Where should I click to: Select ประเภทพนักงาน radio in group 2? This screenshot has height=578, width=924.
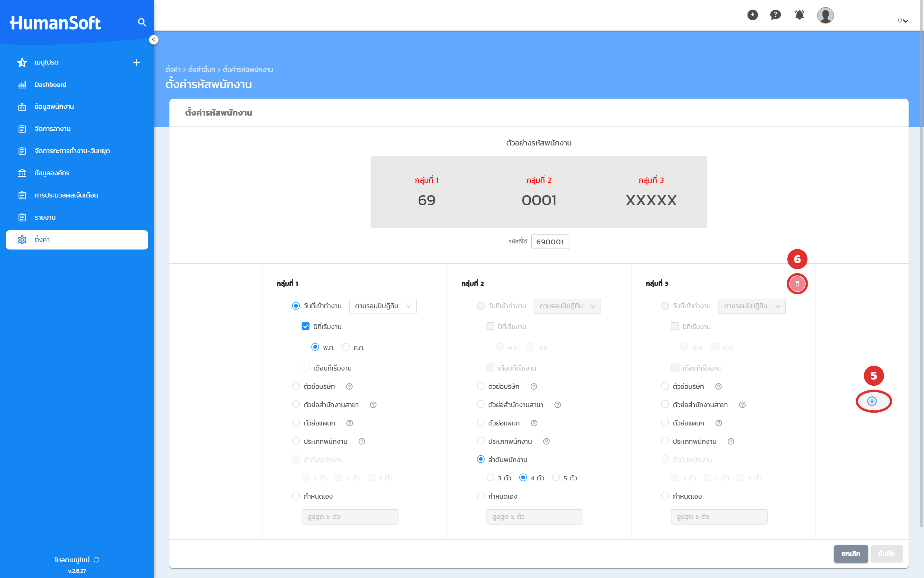(x=481, y=441)
